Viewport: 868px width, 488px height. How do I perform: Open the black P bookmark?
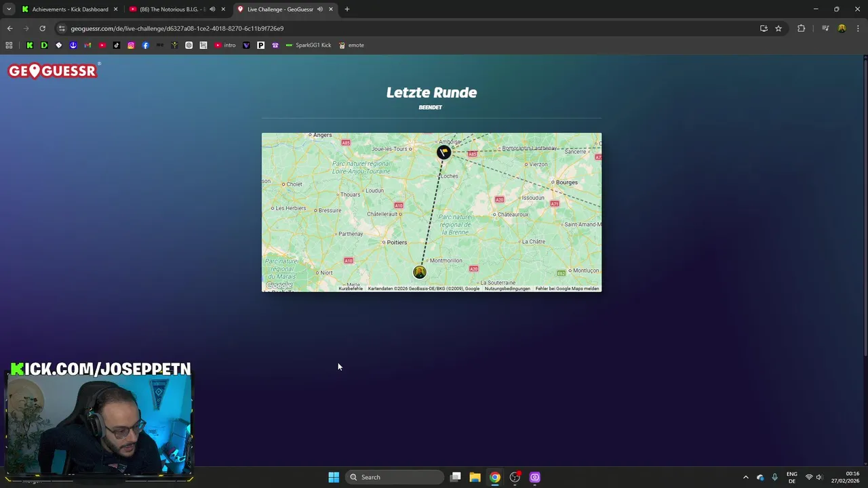[260, 45]
